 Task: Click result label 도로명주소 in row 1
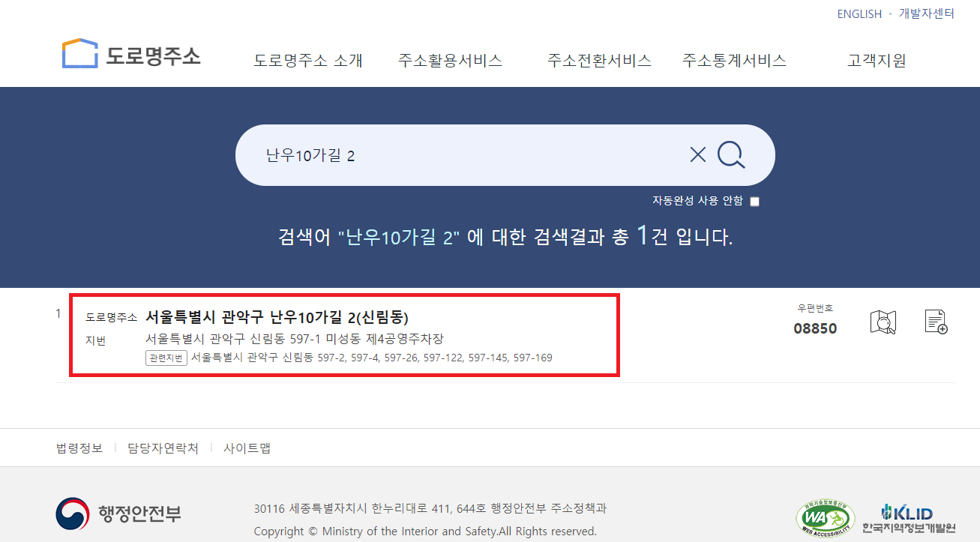point(111,318)
